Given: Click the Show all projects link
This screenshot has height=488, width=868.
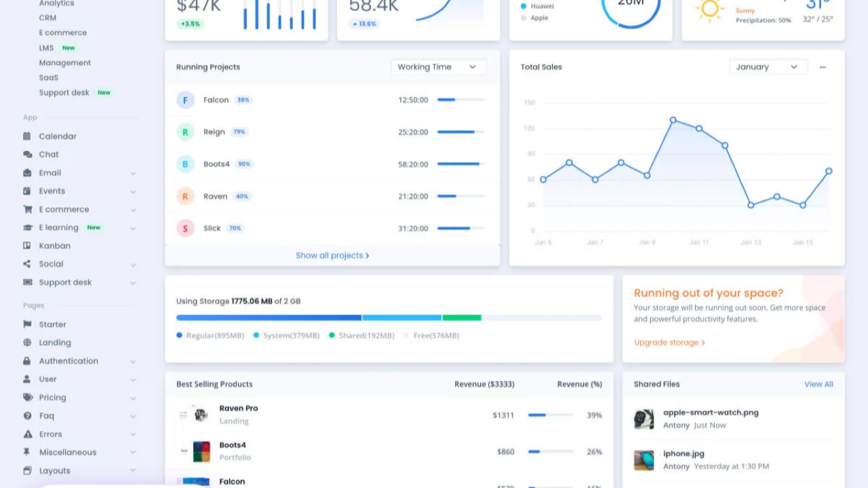Looking at the screenshot, I should tap(332, 256).
